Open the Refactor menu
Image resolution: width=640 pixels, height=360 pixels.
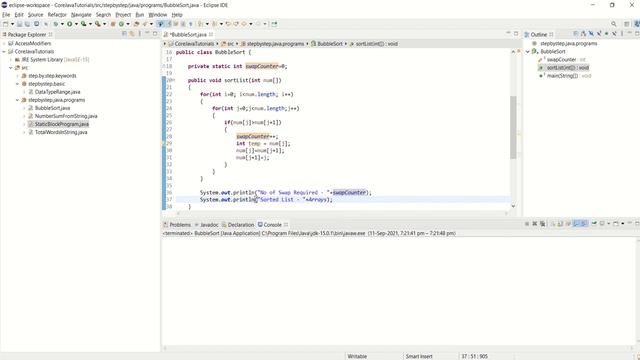[57, 15]
